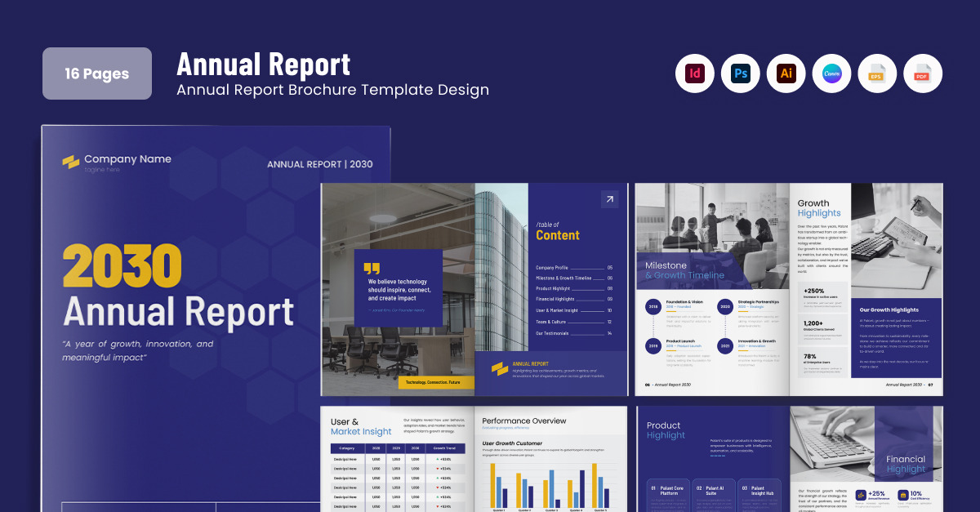Screen dimensions: 980x512
Task: Click the arrow icon above table of Content
Action: (x=609, y=199)
